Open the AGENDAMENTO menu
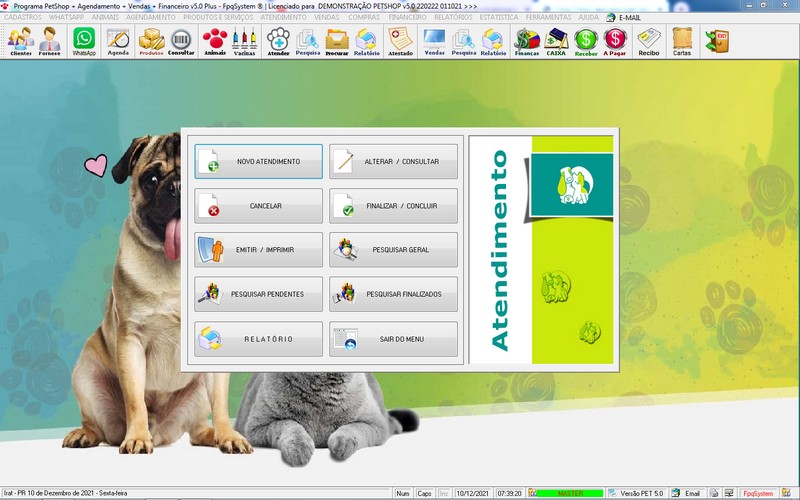The width and height of the screenshot is (800, 500). coord(151,17)
